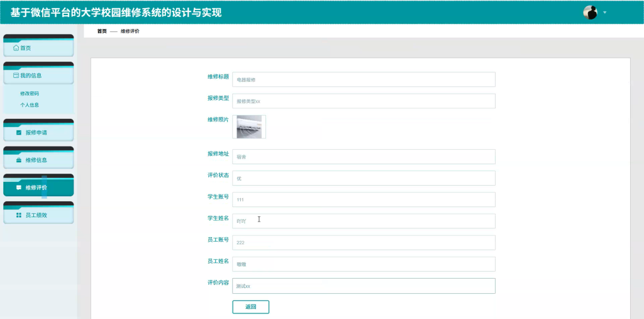Viewport: 644px width, 319px height.
Task: Click the card icon beside 我的信息
Action: tap(16, 76)
